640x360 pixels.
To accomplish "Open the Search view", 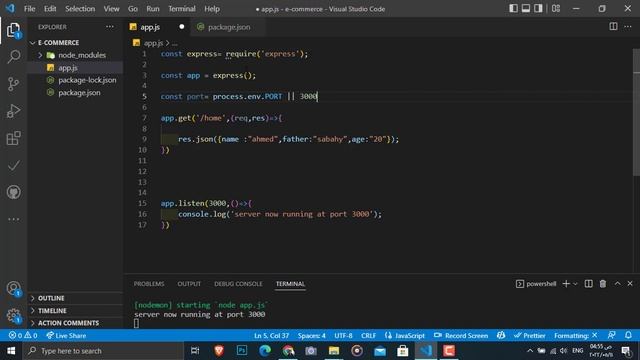I will click(x=13, y=56).
